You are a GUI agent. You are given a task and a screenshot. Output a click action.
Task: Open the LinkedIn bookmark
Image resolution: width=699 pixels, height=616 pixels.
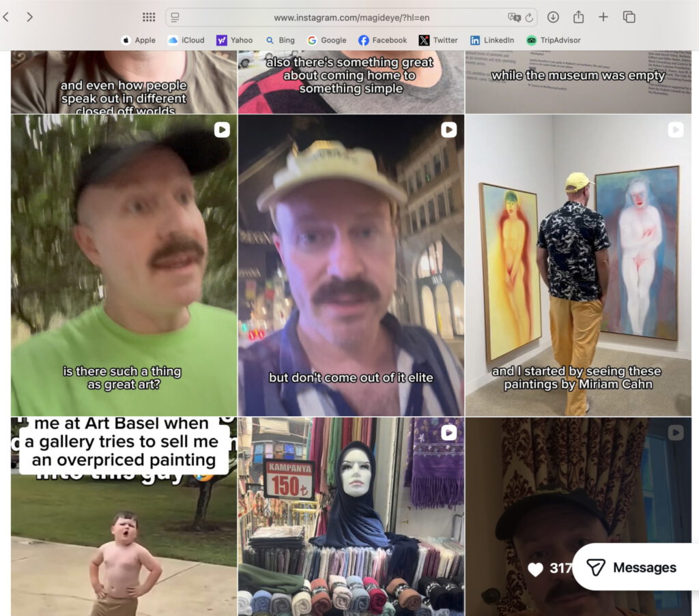click(x=492, y=40)
